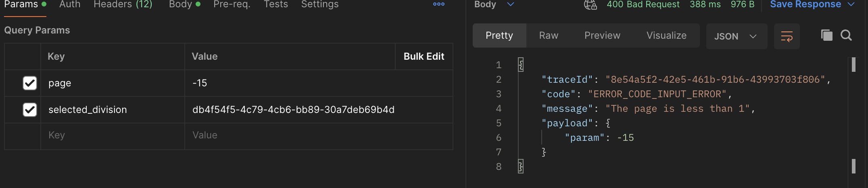Click the three-dots more options icon
The height and width of the screenshot is (188, 868).
tap(438, 4)
